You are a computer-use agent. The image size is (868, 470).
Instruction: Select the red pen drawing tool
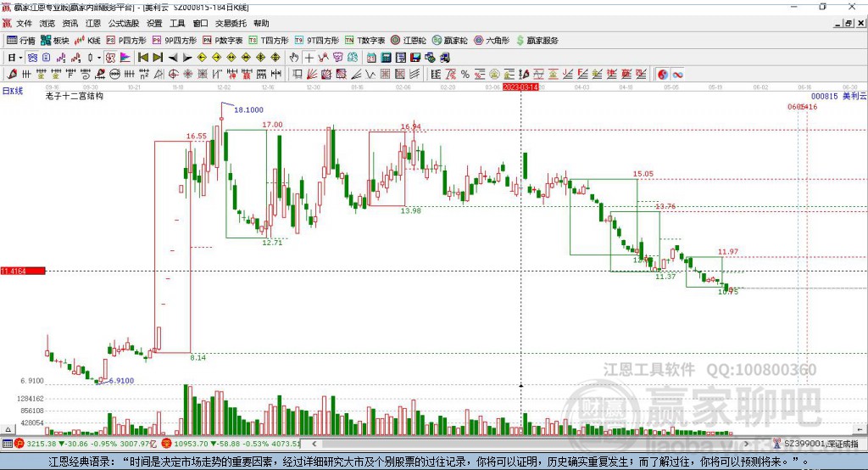click(12, 74)
